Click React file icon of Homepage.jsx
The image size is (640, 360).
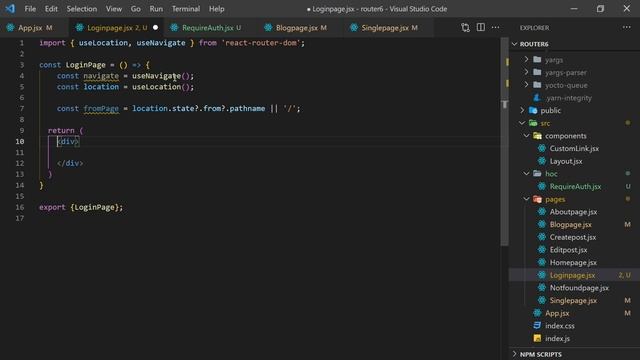[x=542, y=262]
